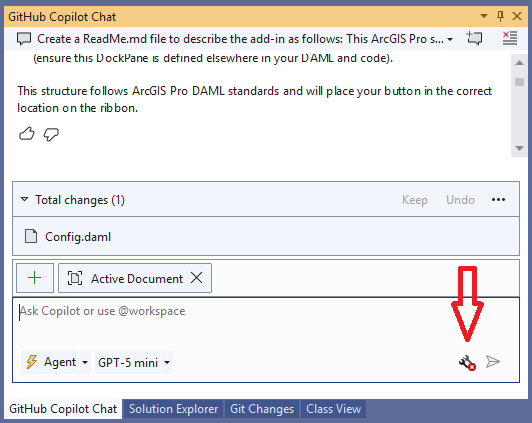Viewport: 532px width, 423px height.
Task: Click the thumbs down feedback icon
Action: 51,134
